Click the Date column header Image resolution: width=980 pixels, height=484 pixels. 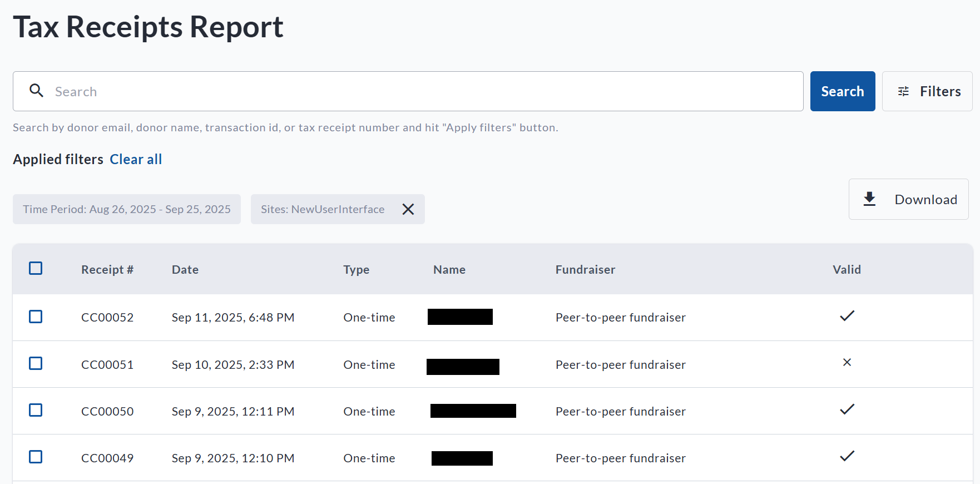(185, 270)
